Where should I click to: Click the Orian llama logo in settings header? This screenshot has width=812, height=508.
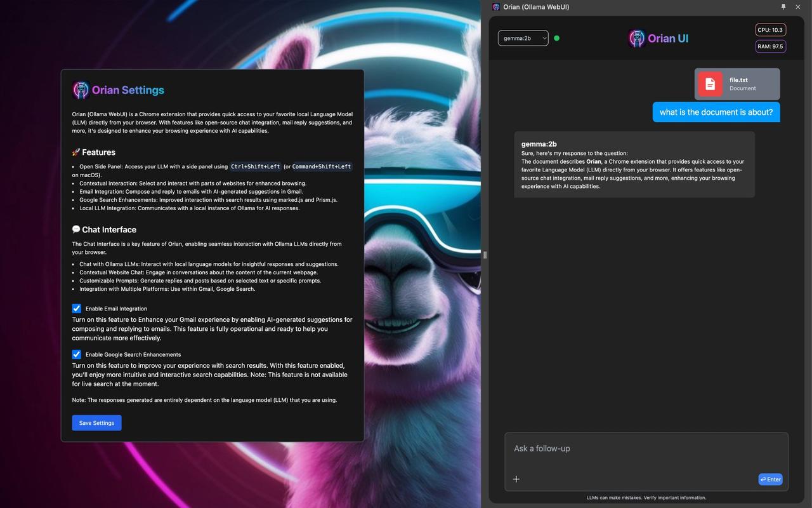click(x=81, y=90)
